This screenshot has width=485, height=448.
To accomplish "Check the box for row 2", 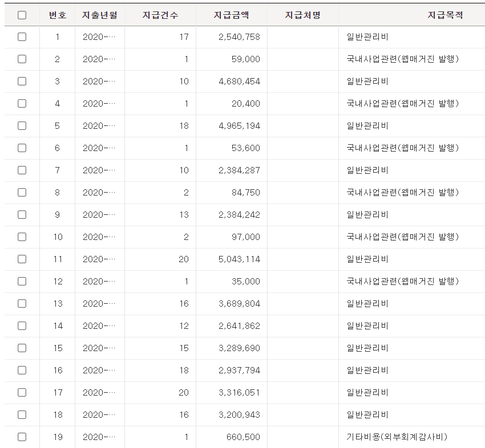I will click(22, 59).
